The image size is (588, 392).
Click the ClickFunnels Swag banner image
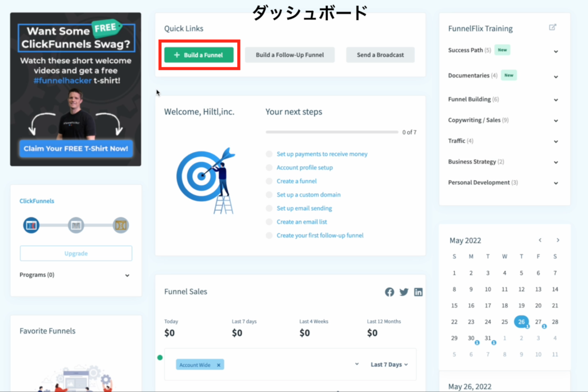(x=76, y=89)
